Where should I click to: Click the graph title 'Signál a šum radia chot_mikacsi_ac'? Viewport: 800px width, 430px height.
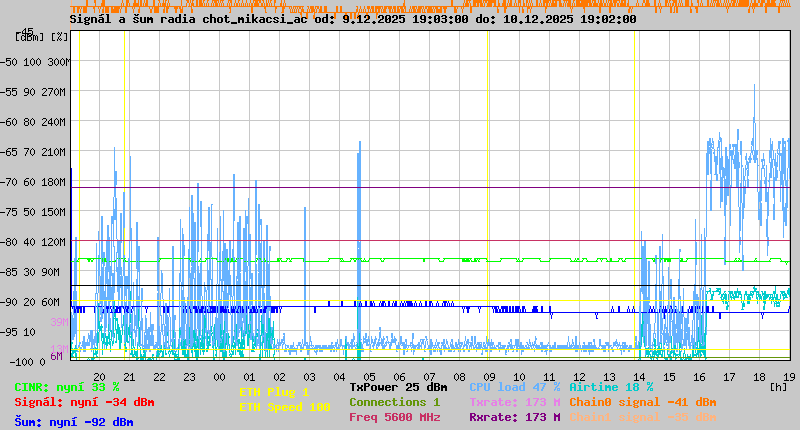coord(188,19)
